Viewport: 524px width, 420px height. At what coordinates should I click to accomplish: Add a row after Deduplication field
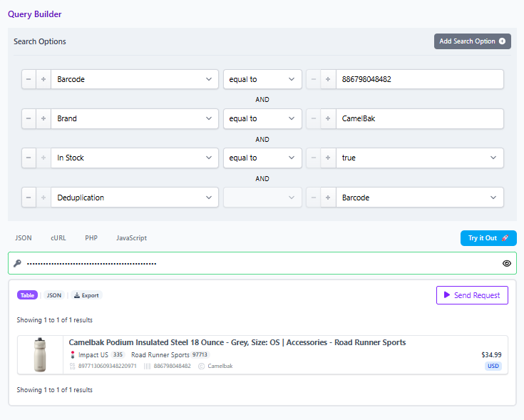click(x=43, y=198)
